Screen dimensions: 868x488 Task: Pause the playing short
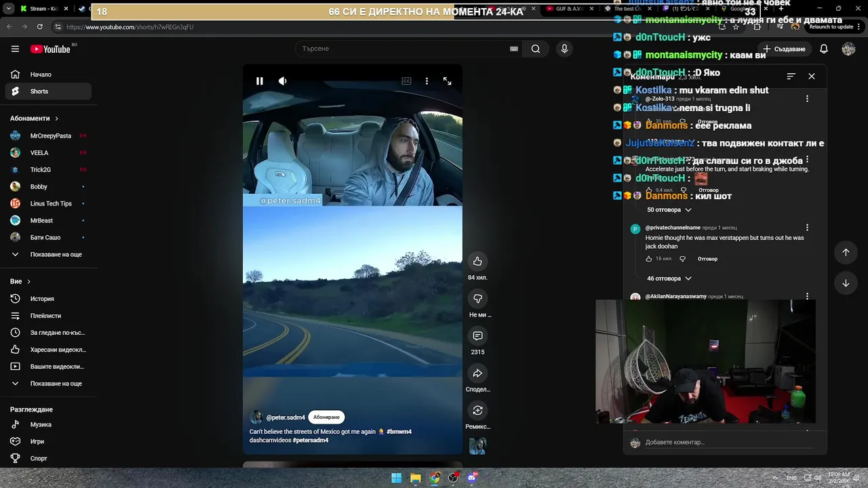coord(259,81)
